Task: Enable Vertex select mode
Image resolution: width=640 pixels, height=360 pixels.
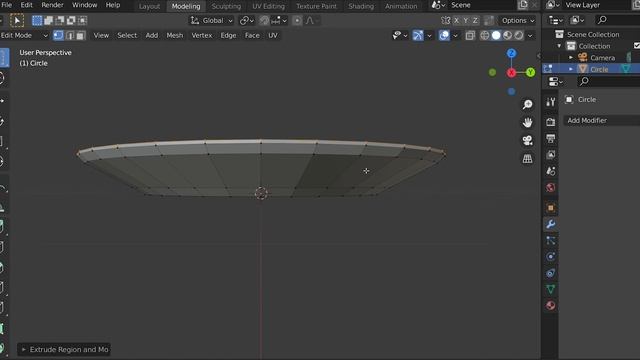Action: click(x=58, y=36)
